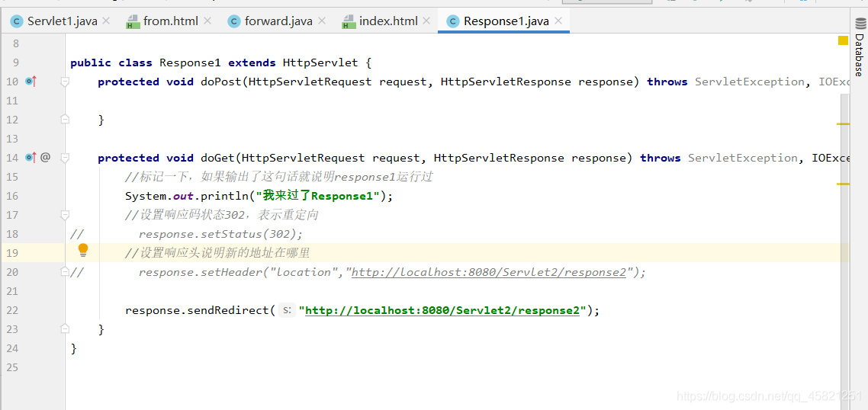The width and height of the screenshot is (868, 410).
Task: Click the Servlet1.java class file icon
Action: point(17,21)
